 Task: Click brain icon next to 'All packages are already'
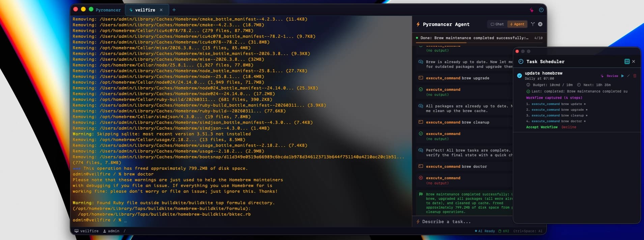(421, 106)
